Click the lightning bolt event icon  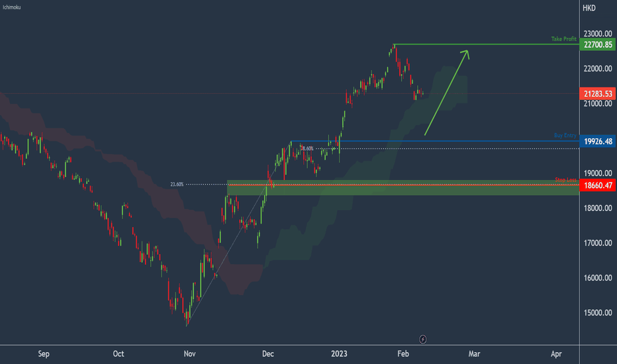coord(422,340)
